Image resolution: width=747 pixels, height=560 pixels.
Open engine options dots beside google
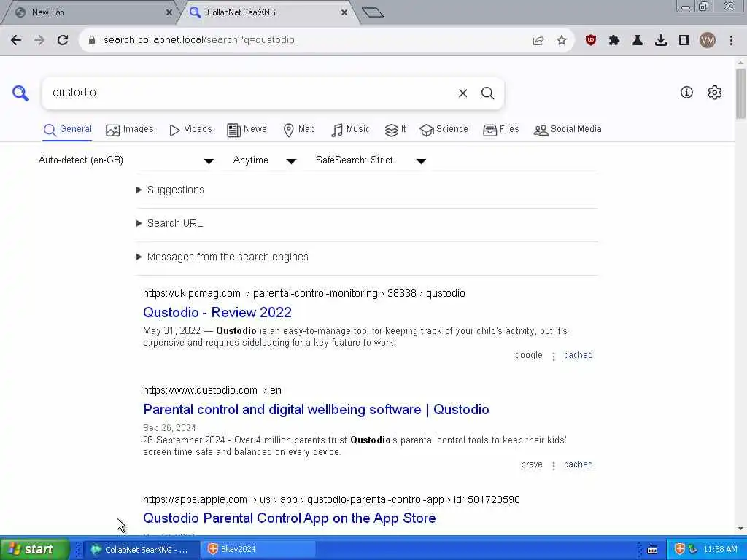tap(554, 356)
